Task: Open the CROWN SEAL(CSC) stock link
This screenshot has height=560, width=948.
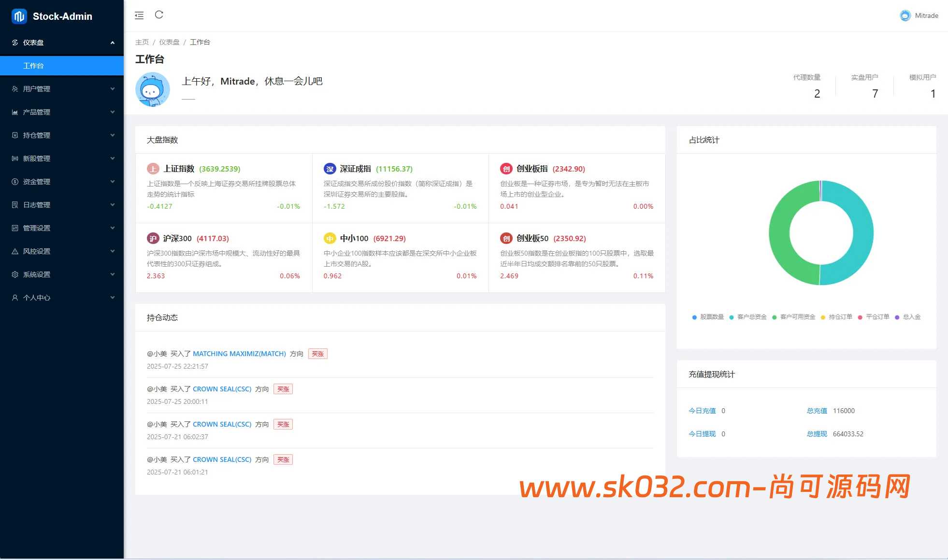Action: (x=221, y=388)
